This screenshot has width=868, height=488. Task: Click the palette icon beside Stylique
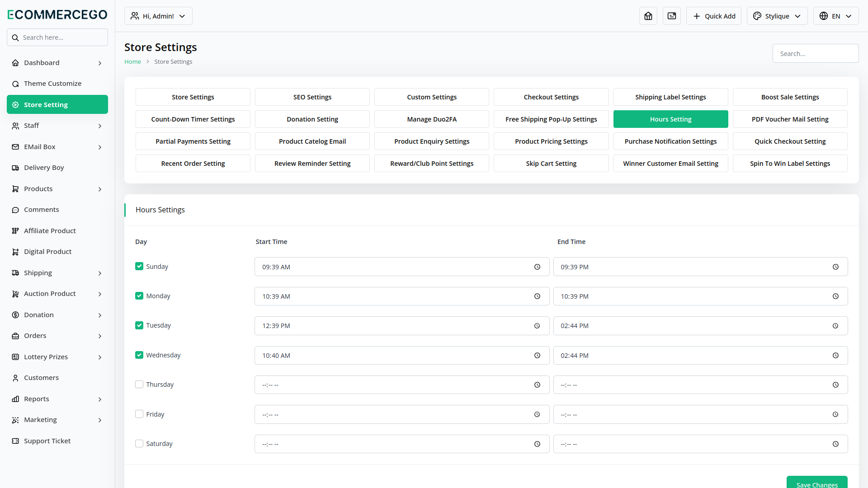click(757, 16)
